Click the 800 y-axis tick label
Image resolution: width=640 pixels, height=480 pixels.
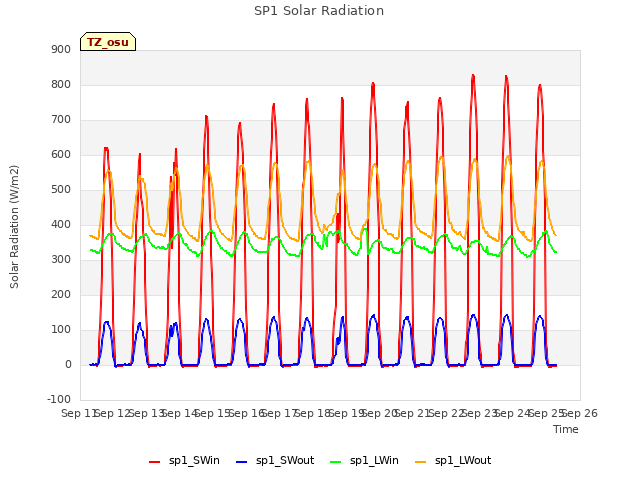tap(61, 84)
